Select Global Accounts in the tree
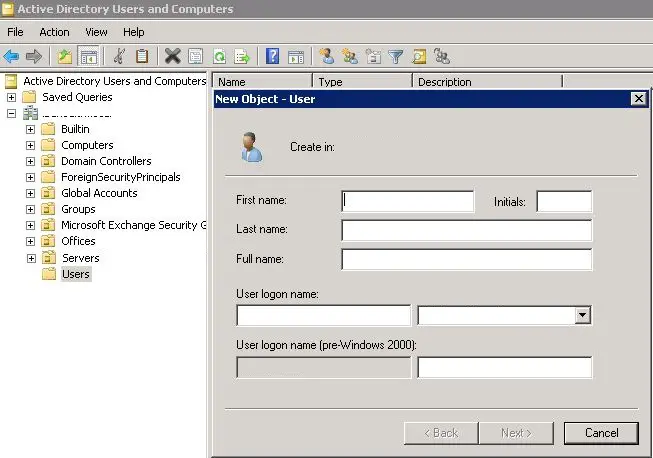The height and width of the screenshot is (458, 653). point(99,193)
